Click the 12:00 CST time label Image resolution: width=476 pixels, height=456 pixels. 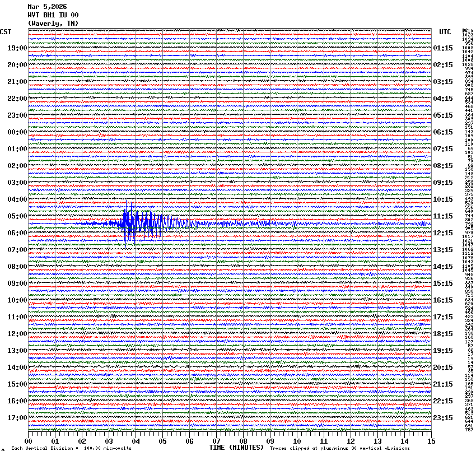pos(17,334)
